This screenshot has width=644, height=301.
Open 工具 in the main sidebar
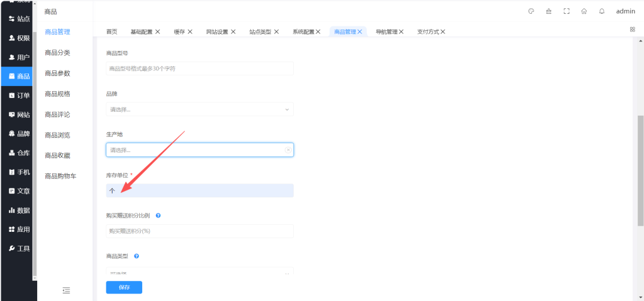(x=19, y=249)
